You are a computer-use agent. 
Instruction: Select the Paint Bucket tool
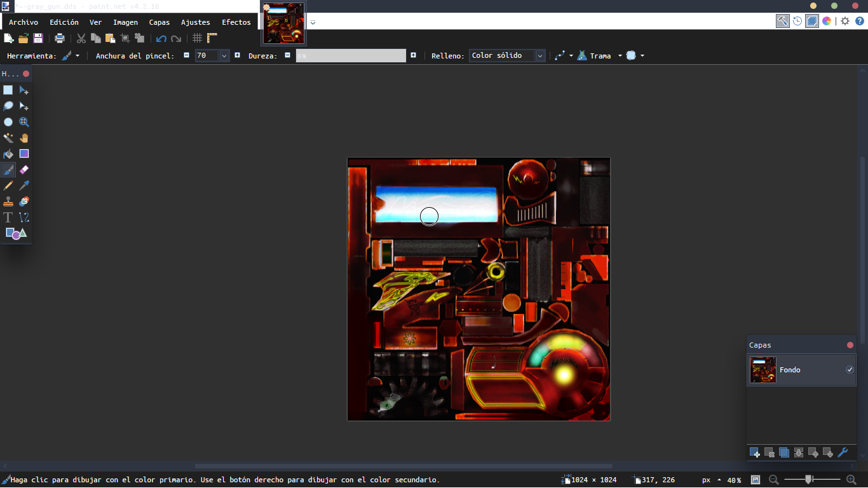pos(8,154)
